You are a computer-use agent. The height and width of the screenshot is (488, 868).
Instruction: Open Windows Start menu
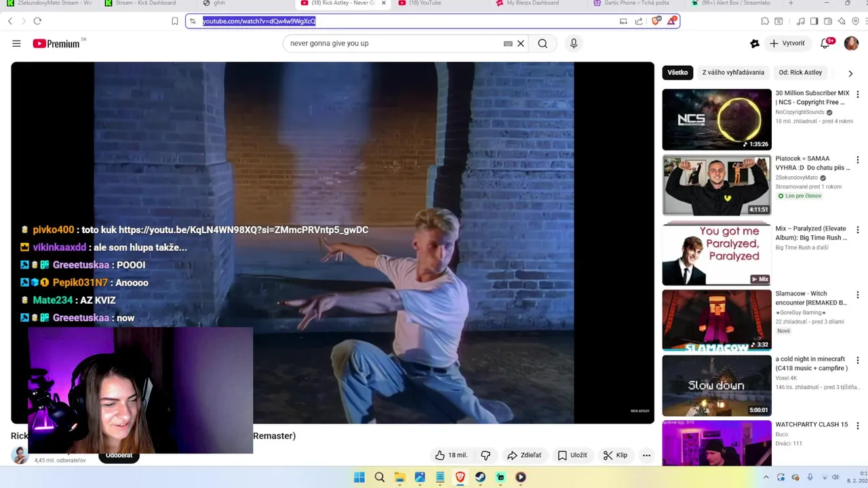coord(359,477)
